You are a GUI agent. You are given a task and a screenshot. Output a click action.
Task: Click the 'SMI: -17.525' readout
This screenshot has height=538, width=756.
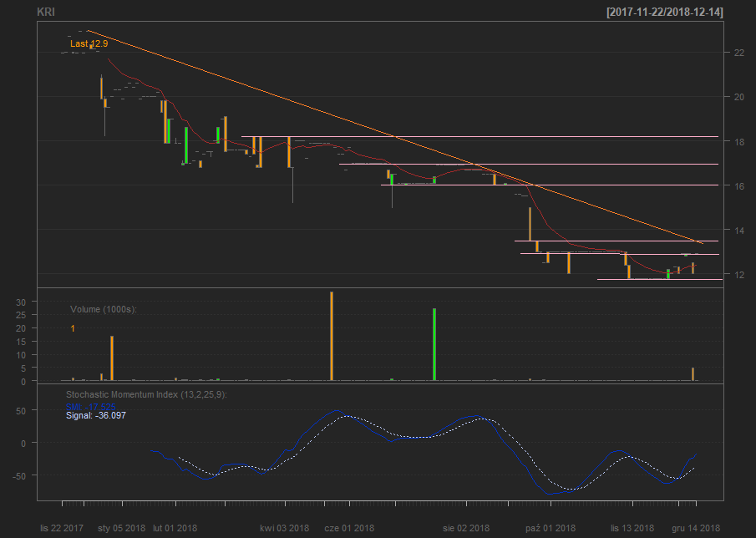point(91,407)
